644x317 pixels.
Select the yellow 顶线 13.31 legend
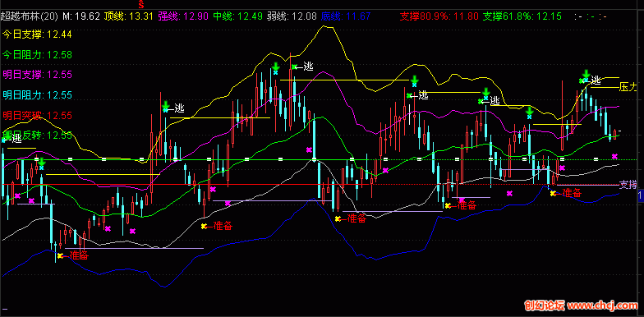[128, 16]
